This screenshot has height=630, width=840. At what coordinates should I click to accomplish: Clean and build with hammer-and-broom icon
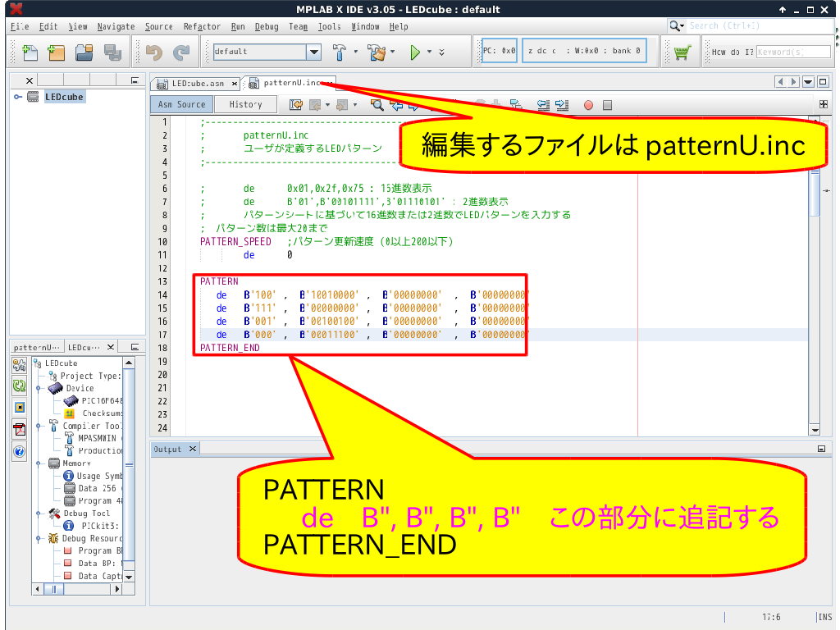[376, 52]
